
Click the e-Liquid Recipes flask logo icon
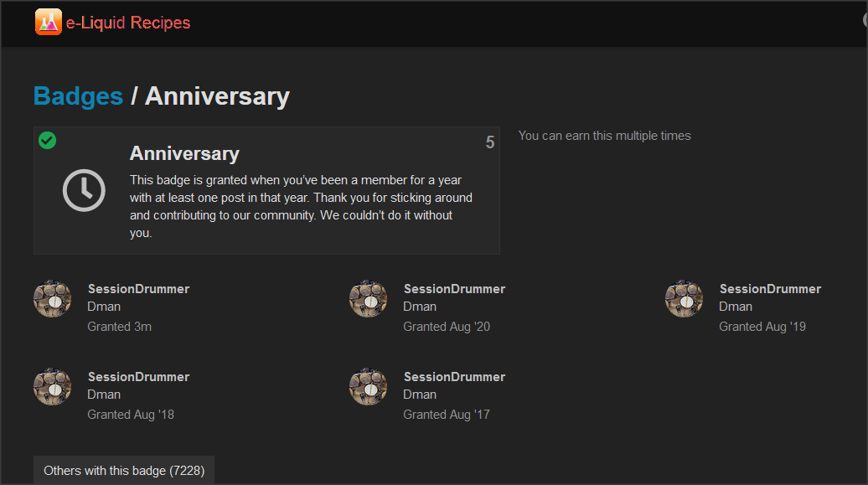(48, 22)
